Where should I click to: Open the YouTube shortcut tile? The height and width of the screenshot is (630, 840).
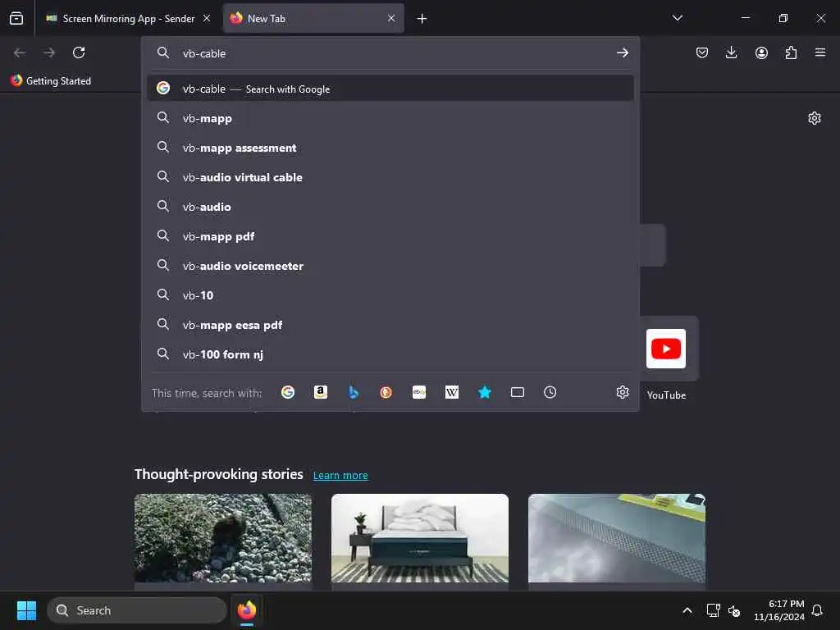pyautogui.click(x=666, y=349)
